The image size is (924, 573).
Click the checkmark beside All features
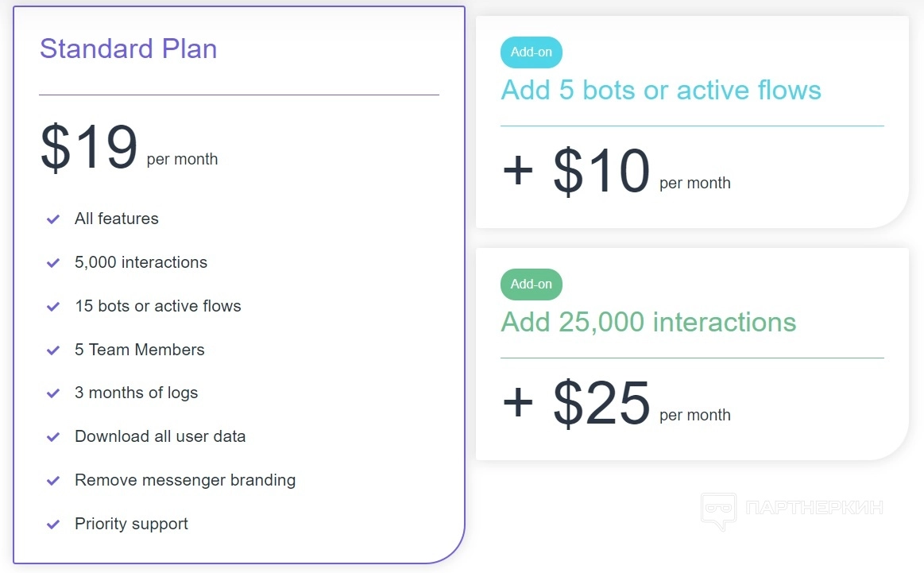[x=53, y=219]
